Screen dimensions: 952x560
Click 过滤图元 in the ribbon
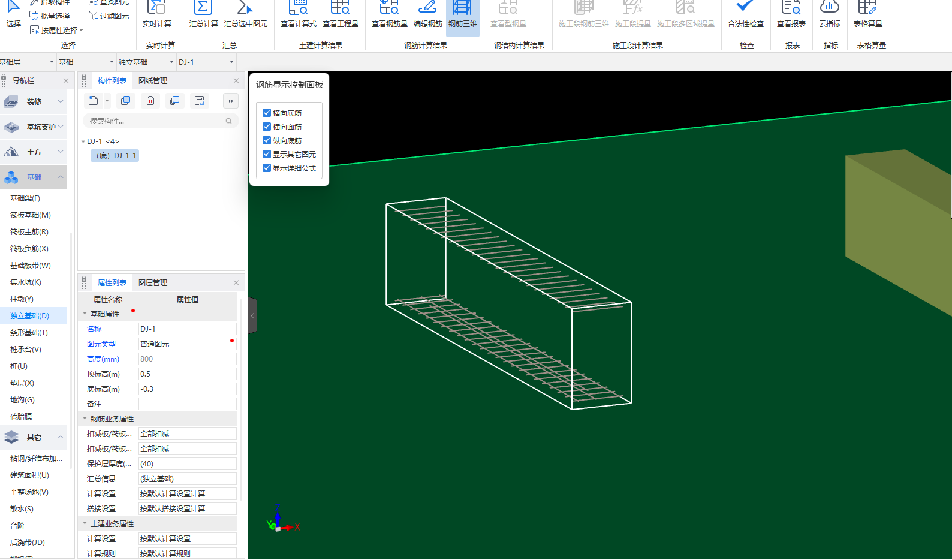pos(109,16)
